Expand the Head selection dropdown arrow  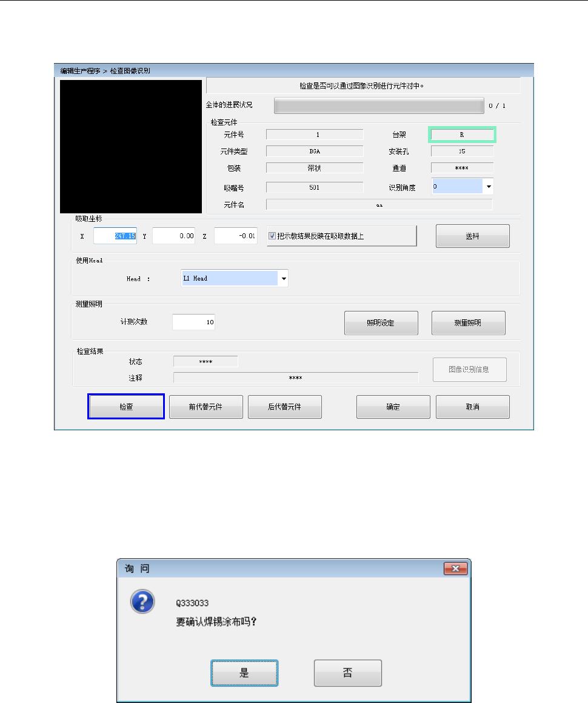(284, 278)
